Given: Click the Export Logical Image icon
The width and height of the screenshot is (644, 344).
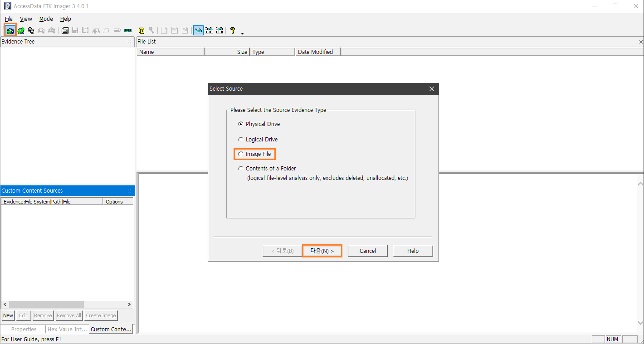Looking at the screenshot, I should pyautogui.click(x=85, y=30).
